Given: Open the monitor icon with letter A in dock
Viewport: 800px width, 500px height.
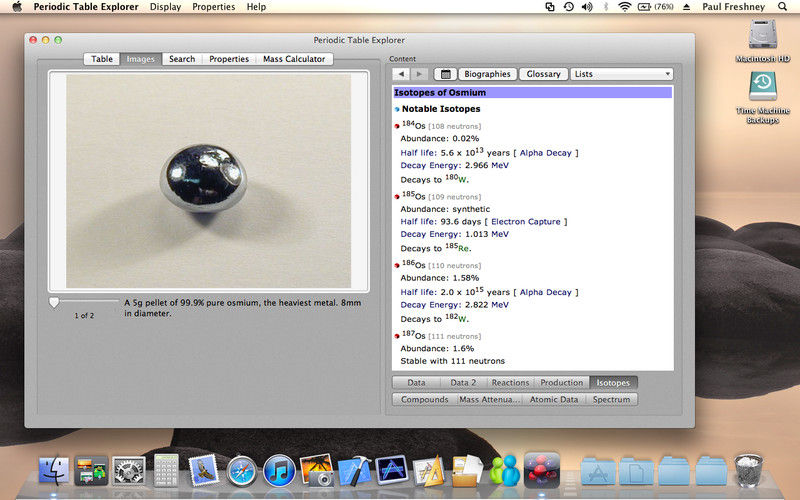Looking at the screenshot, I should point(392,470).
